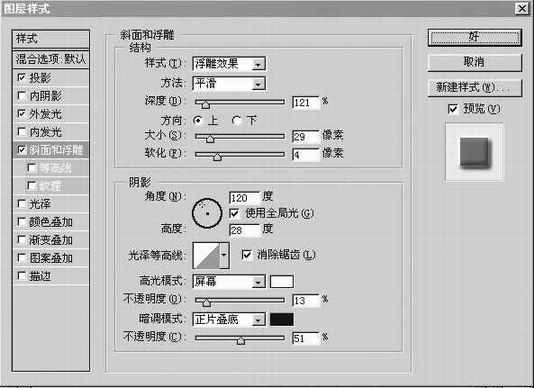The height and width of the screenshot is (388, 534).
Task: Enable the 内发光 inner glow checkbox
Action: [x=21, y=131]
